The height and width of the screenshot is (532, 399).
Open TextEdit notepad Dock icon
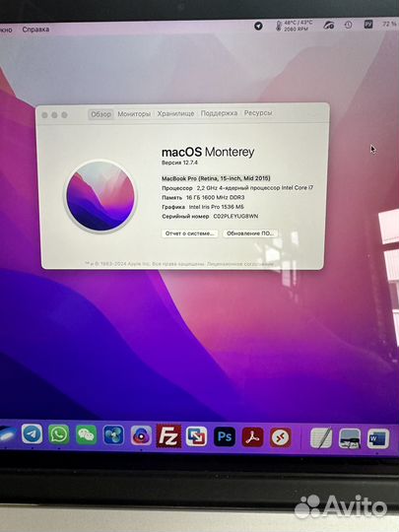pyautogui.click(x=321, y=438)
